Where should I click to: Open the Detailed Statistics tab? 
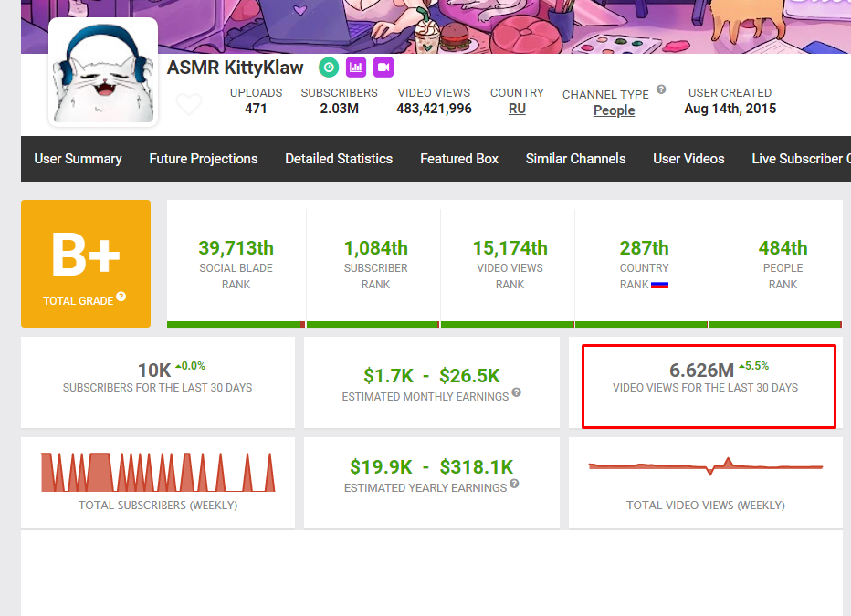pyautogui.click(x=339, y=159)
